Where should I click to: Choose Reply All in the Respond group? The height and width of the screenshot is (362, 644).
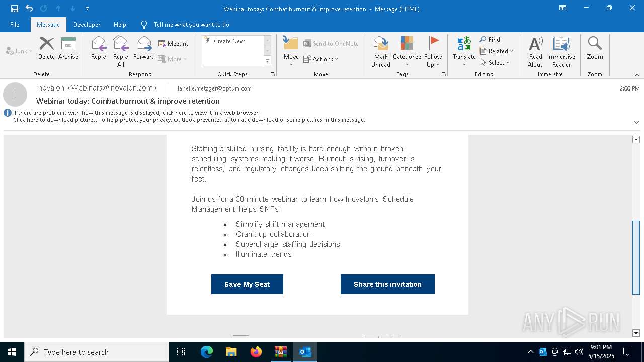point(121,51)
